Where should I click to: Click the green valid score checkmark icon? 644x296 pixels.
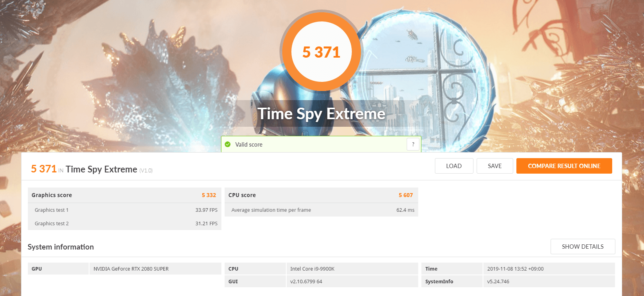click(228, 144)
